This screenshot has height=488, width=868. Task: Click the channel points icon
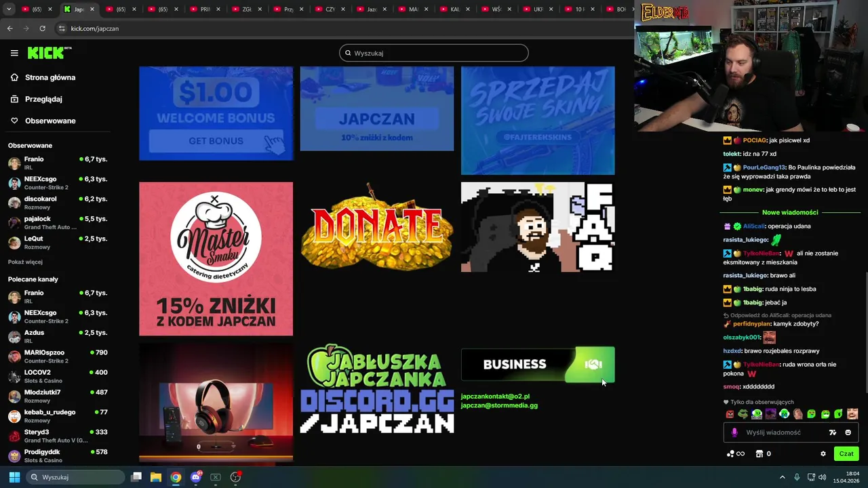(730, 454)
